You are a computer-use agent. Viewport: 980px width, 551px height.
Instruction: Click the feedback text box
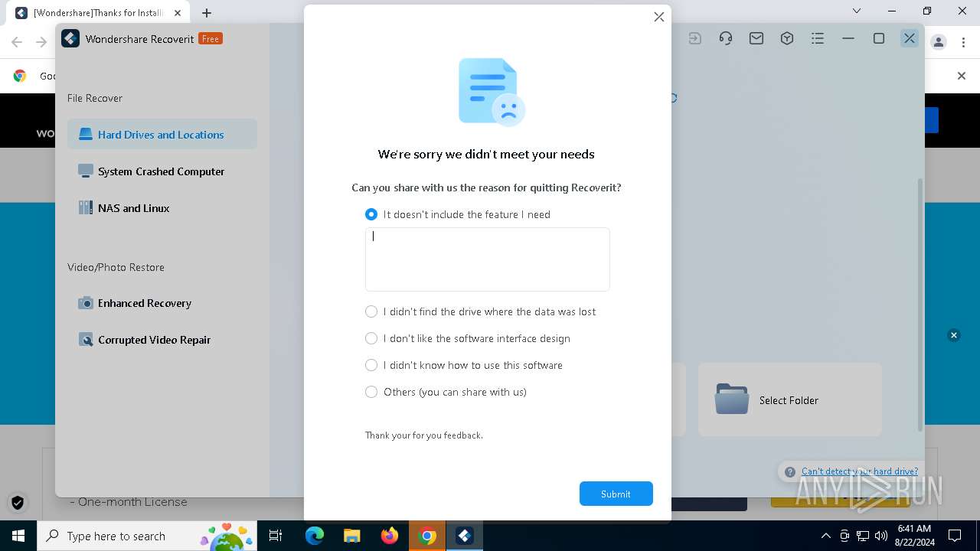487,259
